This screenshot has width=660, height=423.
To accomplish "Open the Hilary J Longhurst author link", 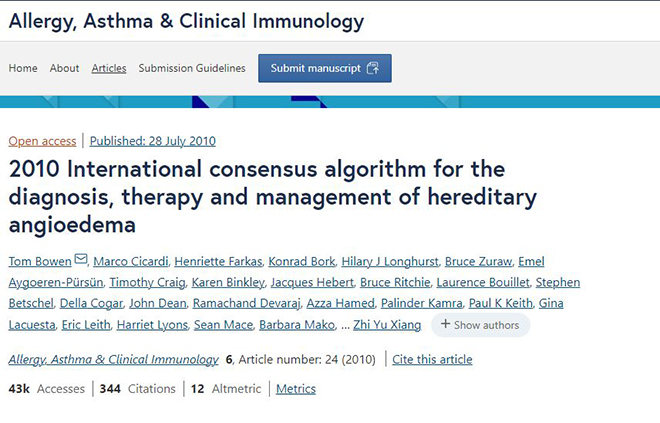I will pyautogui.click(x=390, y=261).
